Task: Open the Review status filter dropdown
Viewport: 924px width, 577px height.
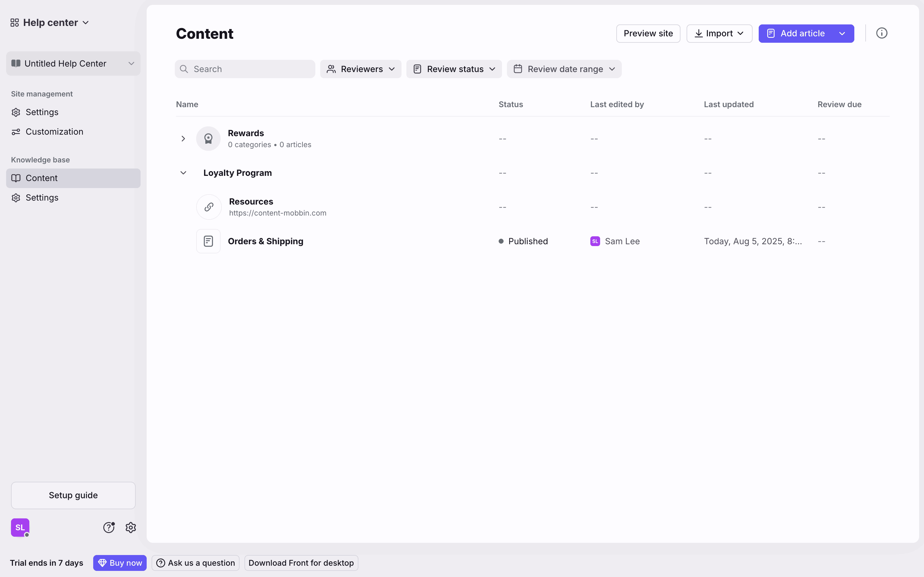Action: point(454,69)
